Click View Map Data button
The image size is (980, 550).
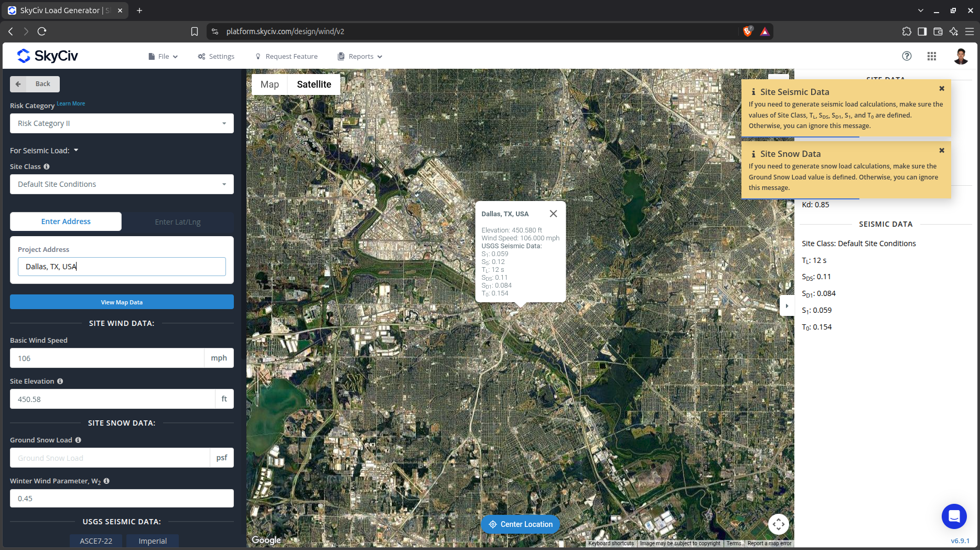click(x=122, y=302)
